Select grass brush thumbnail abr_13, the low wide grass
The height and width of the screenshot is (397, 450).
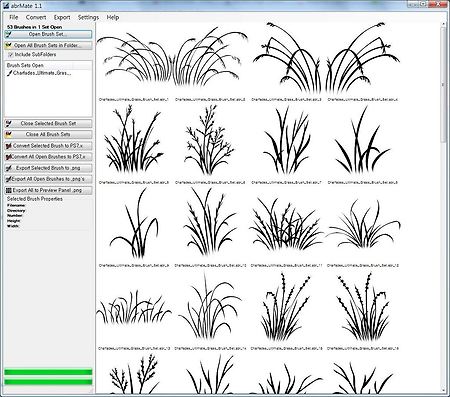tap(134, 308)
